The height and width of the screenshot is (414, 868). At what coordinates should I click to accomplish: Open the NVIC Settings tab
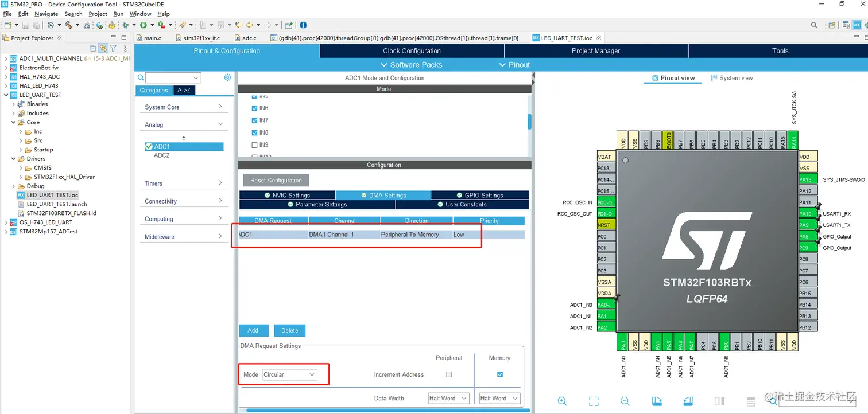pos(287,195)
